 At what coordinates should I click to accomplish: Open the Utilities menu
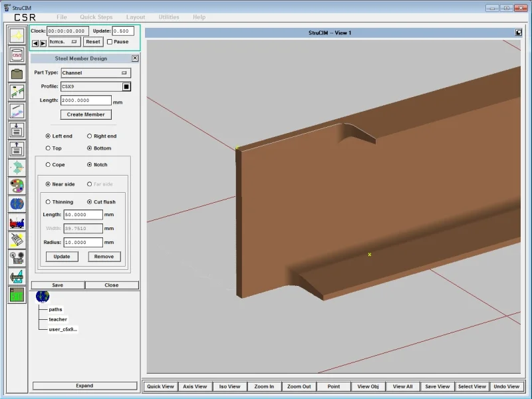point(169,17)
